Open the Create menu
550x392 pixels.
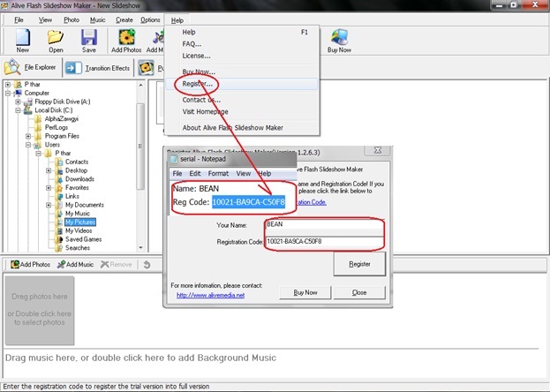point(124,20)
